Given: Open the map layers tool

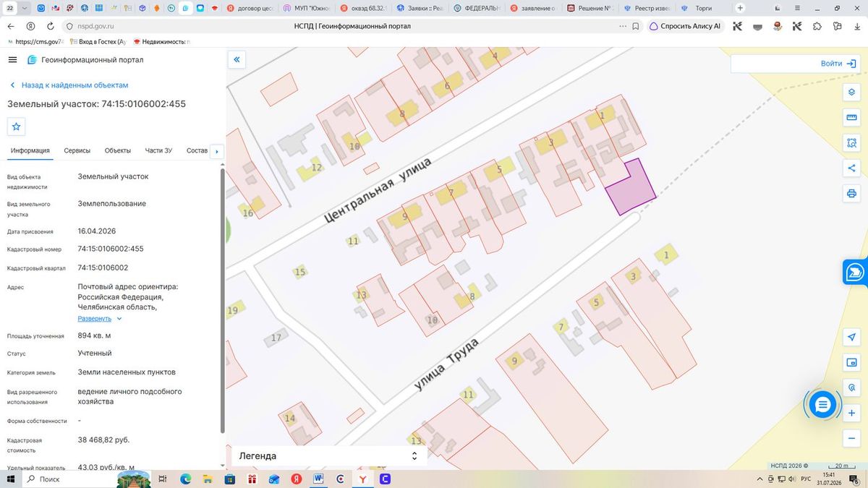Looking at the screenshot, I should [851, 93].
